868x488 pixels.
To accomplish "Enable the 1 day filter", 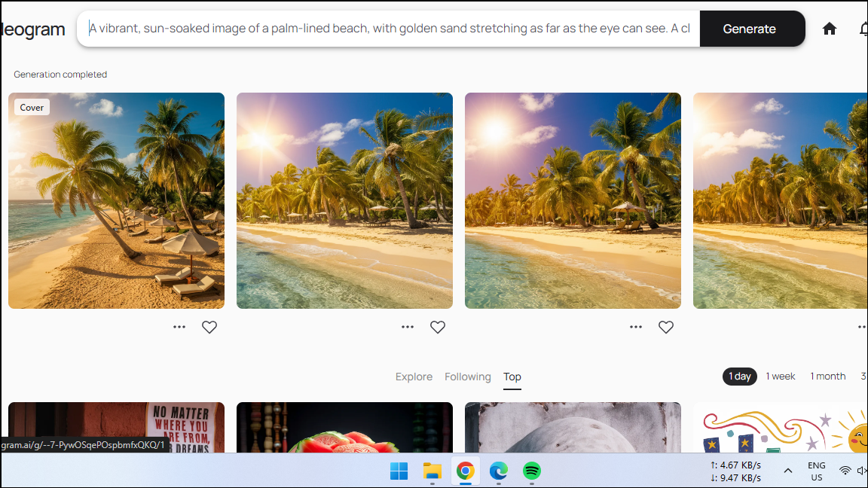I will click(x=739, y=376).
